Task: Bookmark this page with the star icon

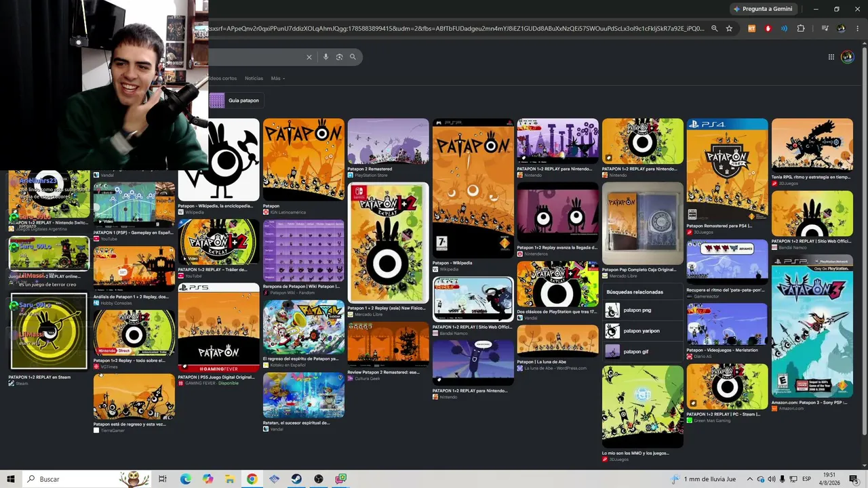Action: click(729, 28)
